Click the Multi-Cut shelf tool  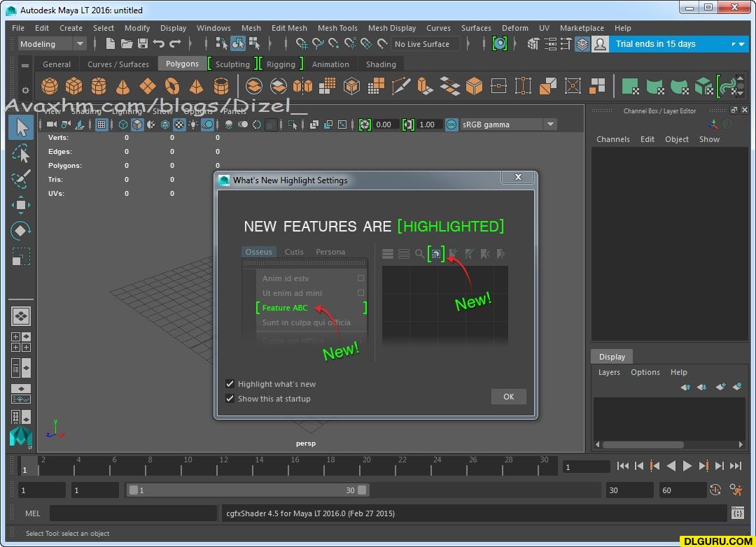400,86
